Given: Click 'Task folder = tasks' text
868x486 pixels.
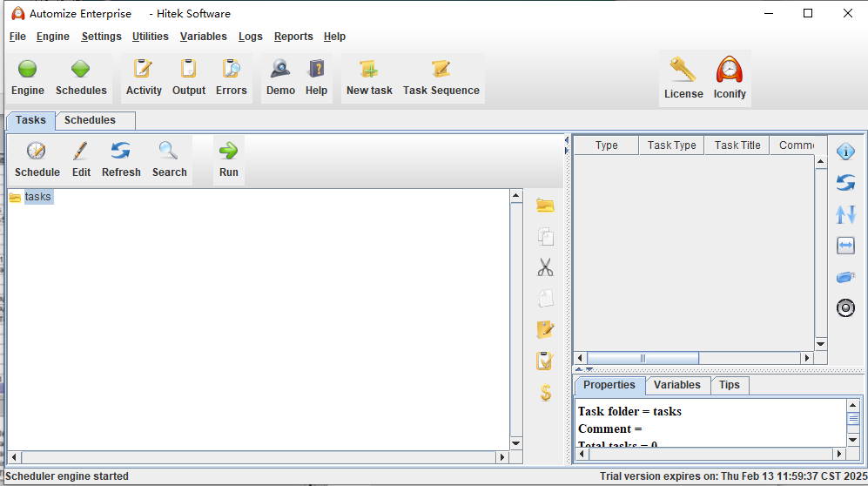Looking at the screenshot, I should [629, 411].
